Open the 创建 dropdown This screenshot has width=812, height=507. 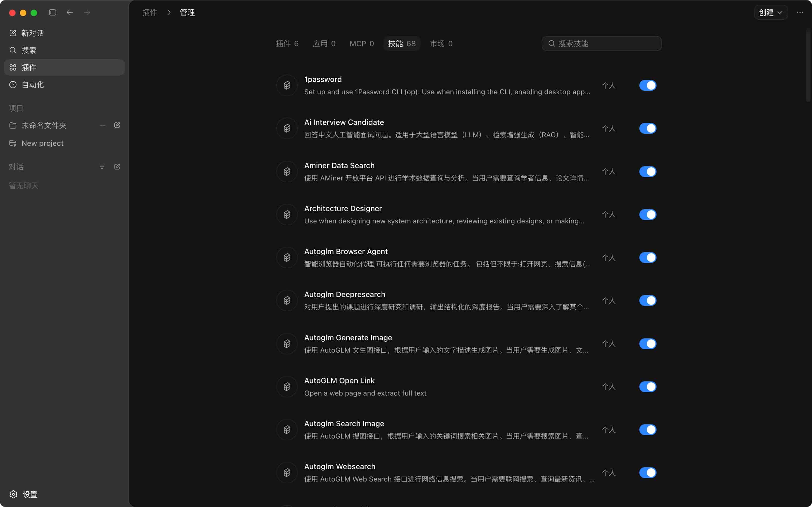pos(771,12)
